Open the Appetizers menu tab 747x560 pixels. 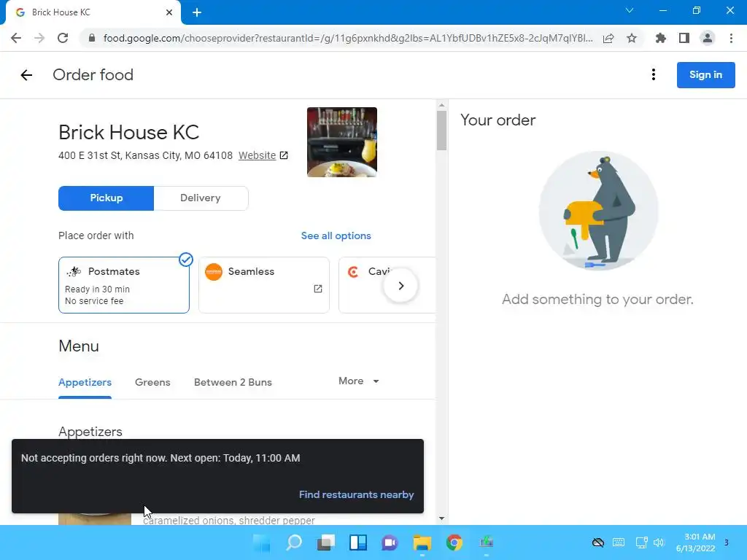(85, 382)
